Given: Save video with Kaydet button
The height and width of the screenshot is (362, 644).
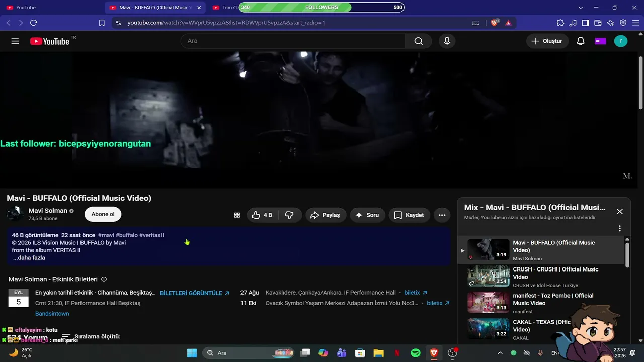Looking at the screenshot, I should point(410,215).
